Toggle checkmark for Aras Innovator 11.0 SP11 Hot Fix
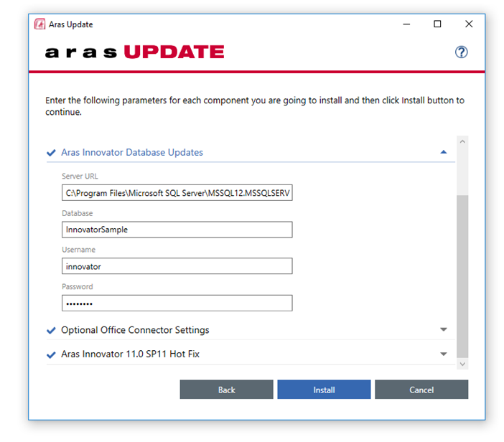 point(51,355)
